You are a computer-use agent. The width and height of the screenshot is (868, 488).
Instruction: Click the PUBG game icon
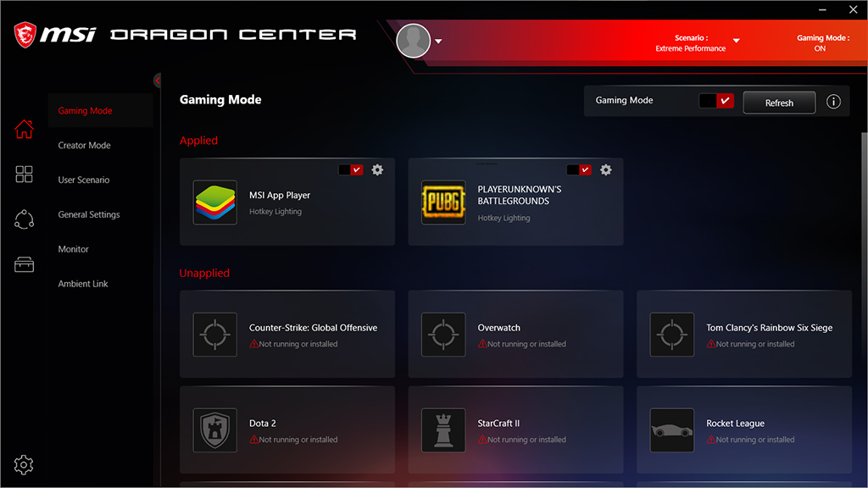(x=443, y=202)
